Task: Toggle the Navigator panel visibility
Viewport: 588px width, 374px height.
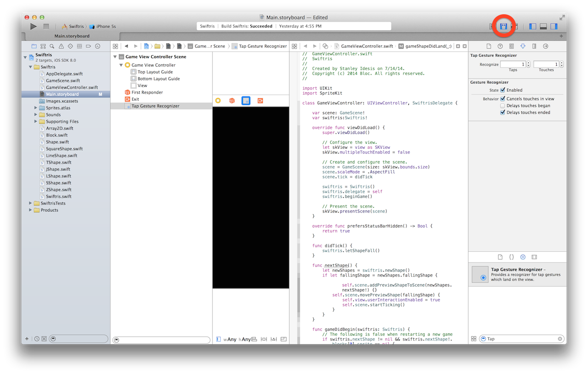Action: (x=532, y=27)
